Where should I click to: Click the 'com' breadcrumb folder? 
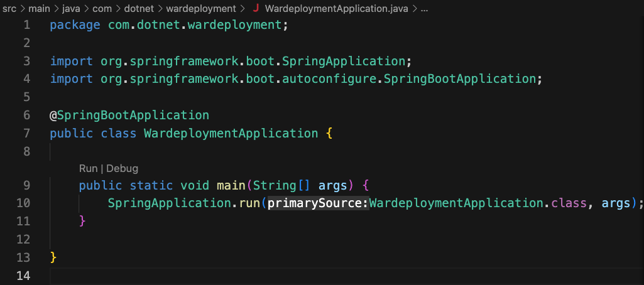tap(101, 9)
